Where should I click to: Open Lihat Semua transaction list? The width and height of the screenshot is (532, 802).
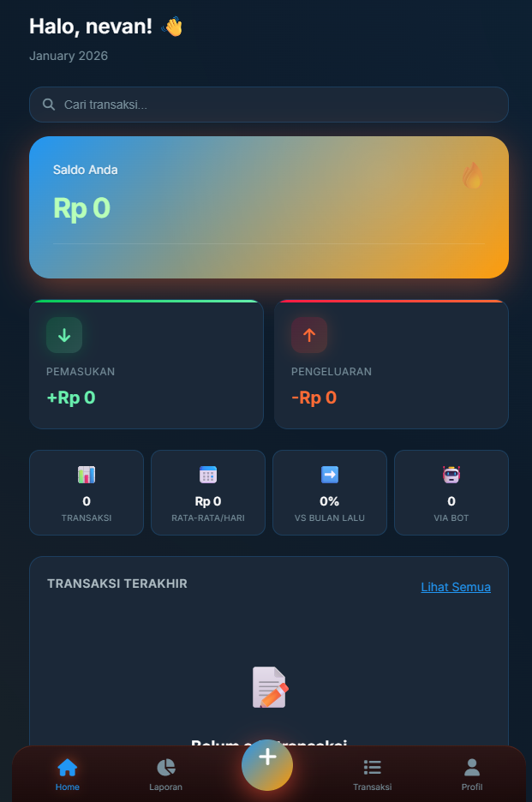coord(455,587)
